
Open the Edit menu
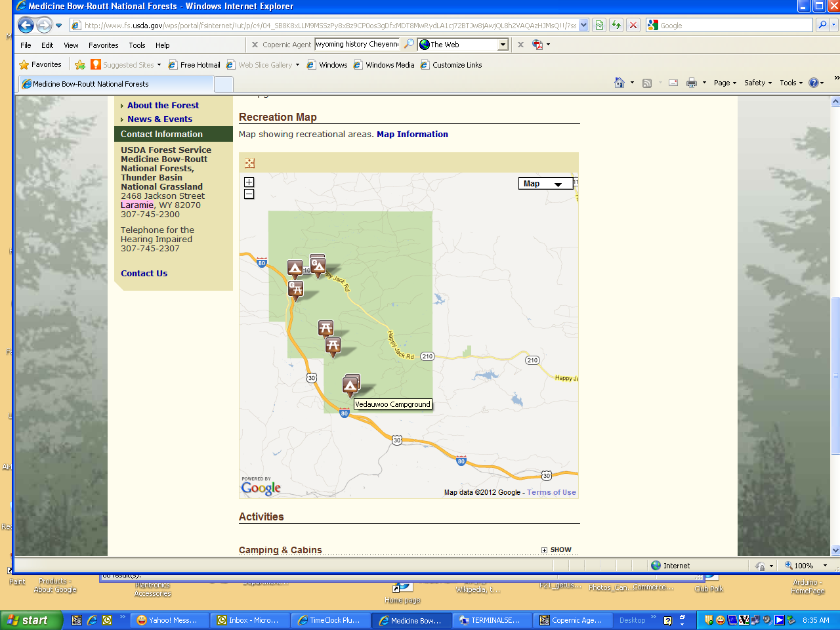(47, 45)
